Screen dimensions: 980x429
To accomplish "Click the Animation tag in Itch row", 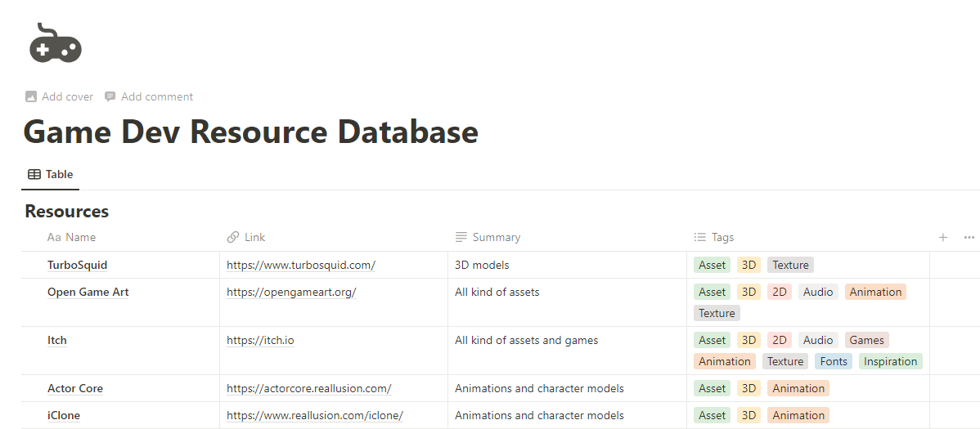I will coord(725,361).
